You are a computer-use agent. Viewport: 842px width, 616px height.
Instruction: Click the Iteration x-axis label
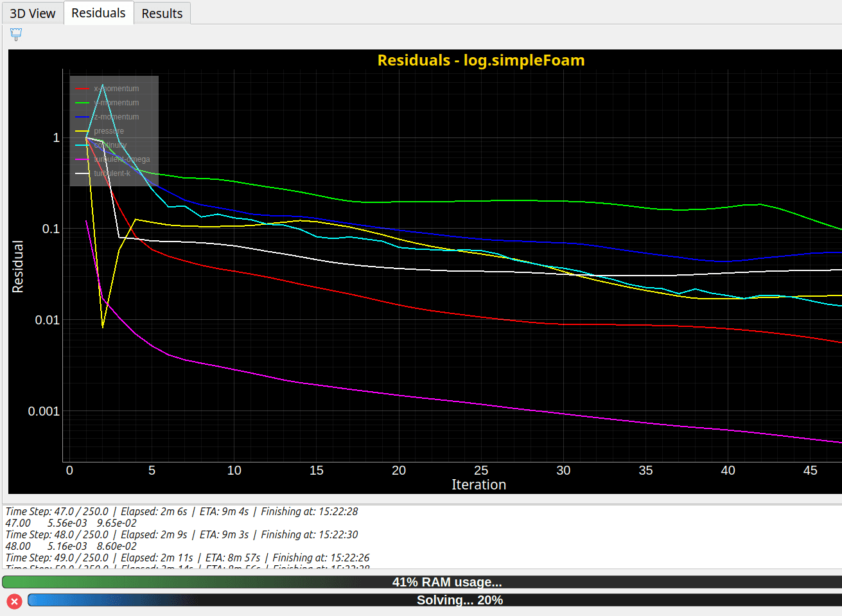(x=478, y=485)
